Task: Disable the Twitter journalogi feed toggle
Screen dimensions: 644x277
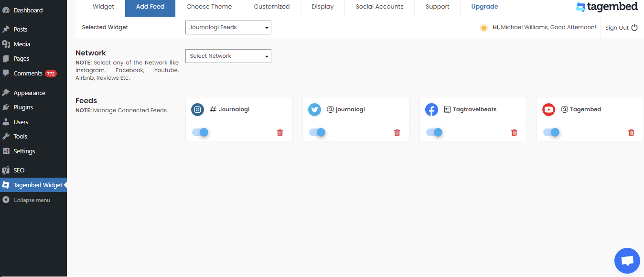Action: (317, 132)
